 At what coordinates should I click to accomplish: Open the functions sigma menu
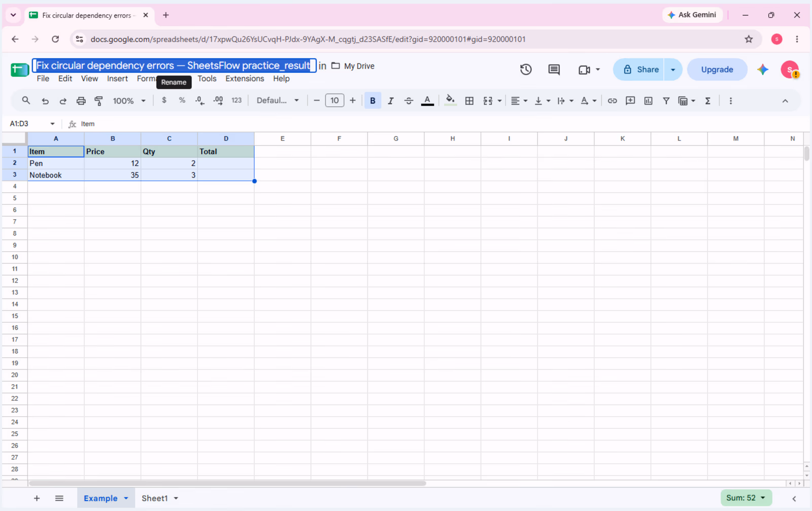tap(707, 100)
